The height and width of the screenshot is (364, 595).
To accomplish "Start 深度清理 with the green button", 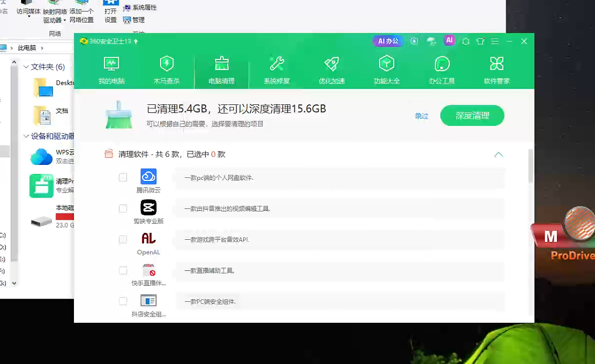I will 472,116.
